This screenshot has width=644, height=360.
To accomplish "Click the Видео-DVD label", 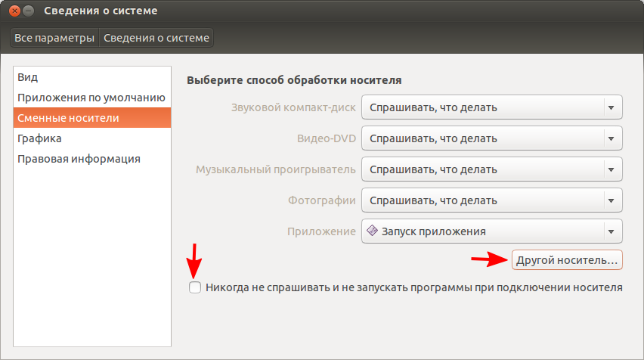I will [x=326, y=138].
